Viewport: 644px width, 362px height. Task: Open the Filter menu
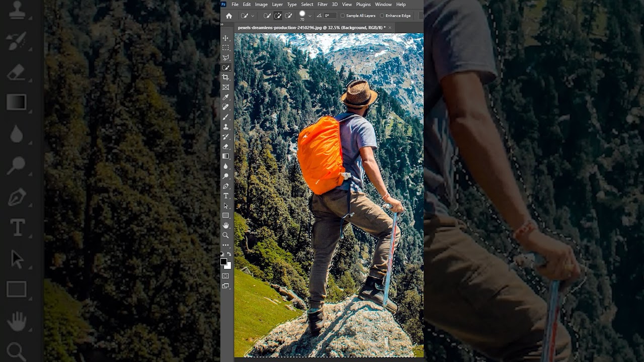[x=323, y=5]
